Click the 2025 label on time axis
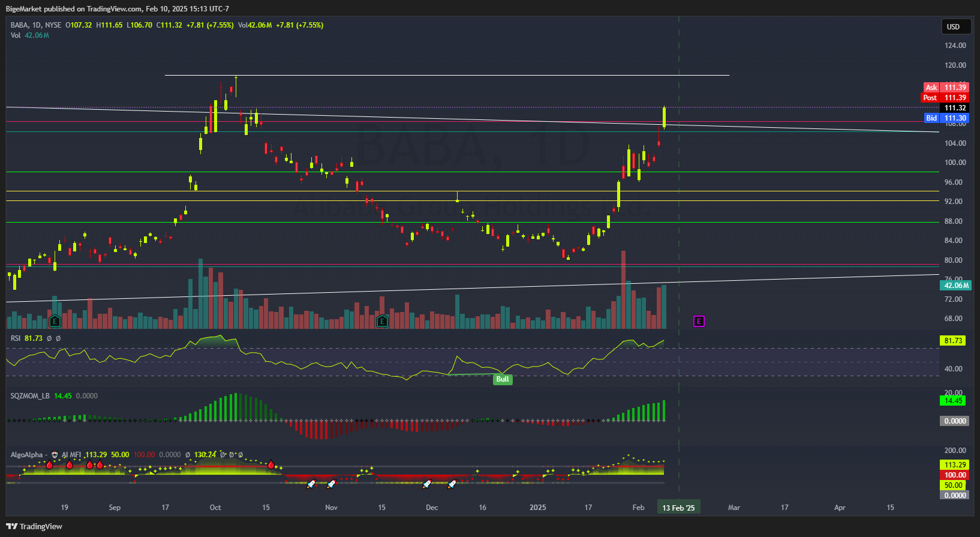Viewport: 980px width, 537px height. coord(538,508)
